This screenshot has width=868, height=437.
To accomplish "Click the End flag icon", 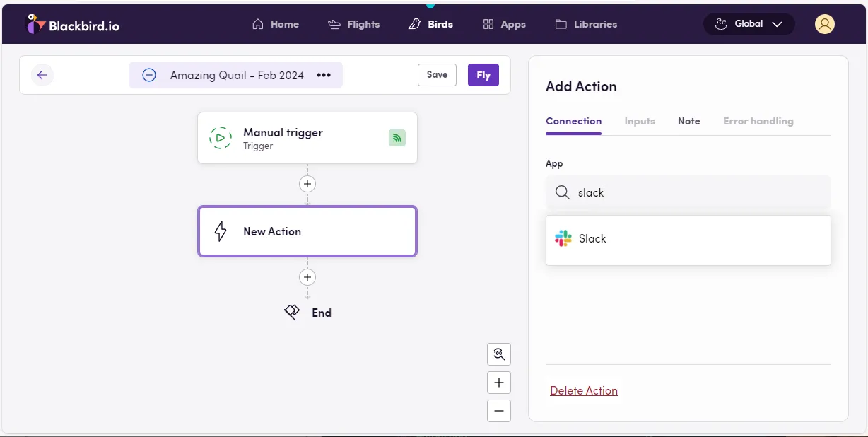I will pos(292,312).
